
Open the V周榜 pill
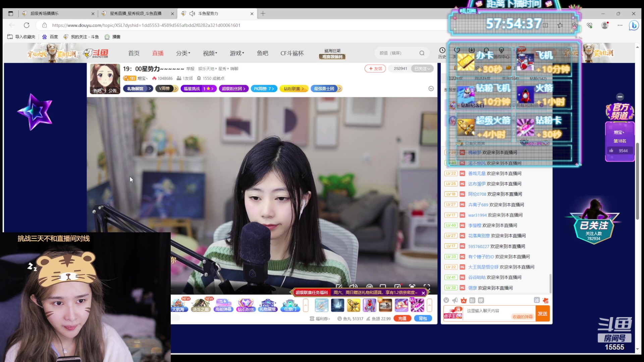pyautogui.click(x=166, y=88)
